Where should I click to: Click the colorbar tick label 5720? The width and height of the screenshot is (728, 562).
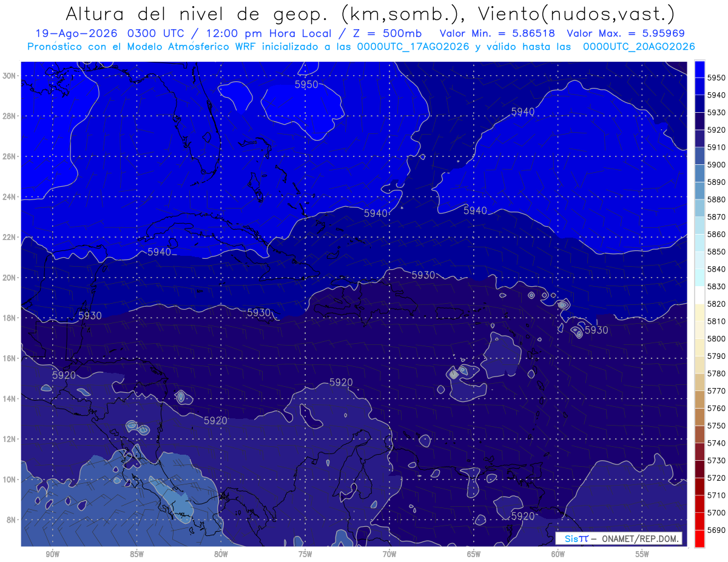point(716,478)
